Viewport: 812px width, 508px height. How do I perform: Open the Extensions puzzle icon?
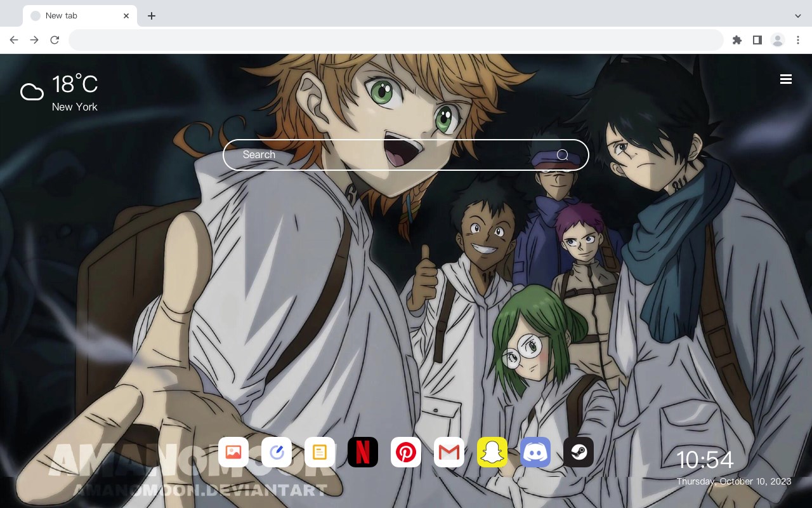(x=737, y=40)
